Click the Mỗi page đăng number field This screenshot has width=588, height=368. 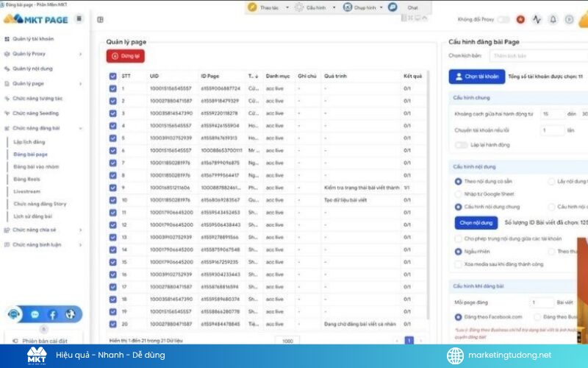point(542,302)
